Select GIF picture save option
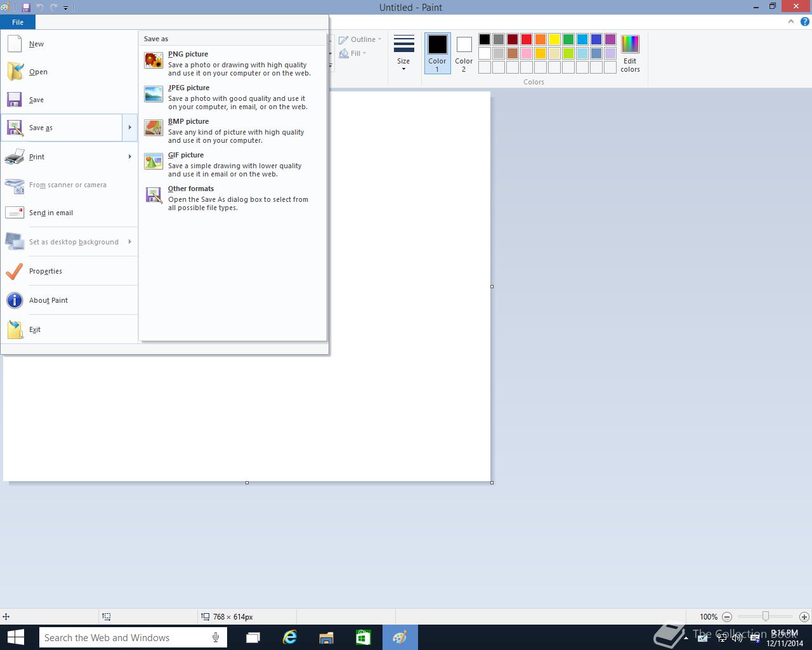812x650 pixels. pos(233,164)
